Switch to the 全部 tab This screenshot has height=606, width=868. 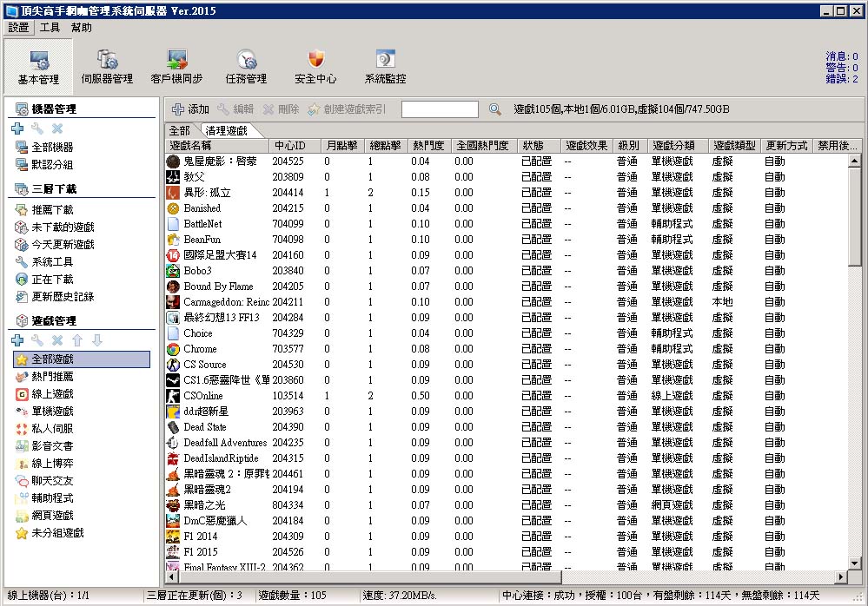click(x=179, y=130)
